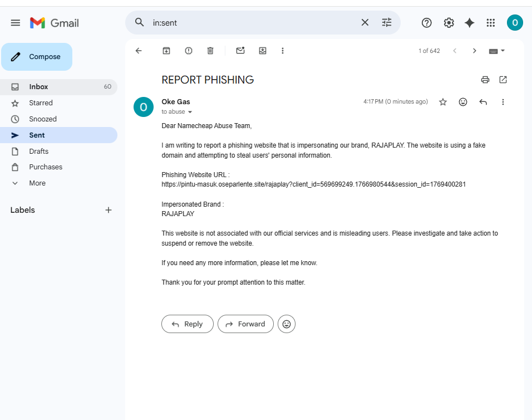Go to the Inbox folder
532x420 pixels.
point(39,87)
